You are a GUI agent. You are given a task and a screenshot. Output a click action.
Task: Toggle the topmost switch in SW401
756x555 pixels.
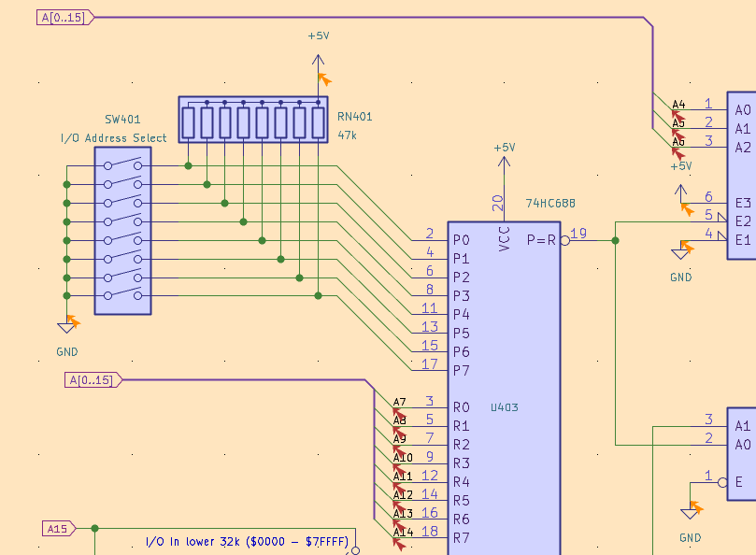122,165
